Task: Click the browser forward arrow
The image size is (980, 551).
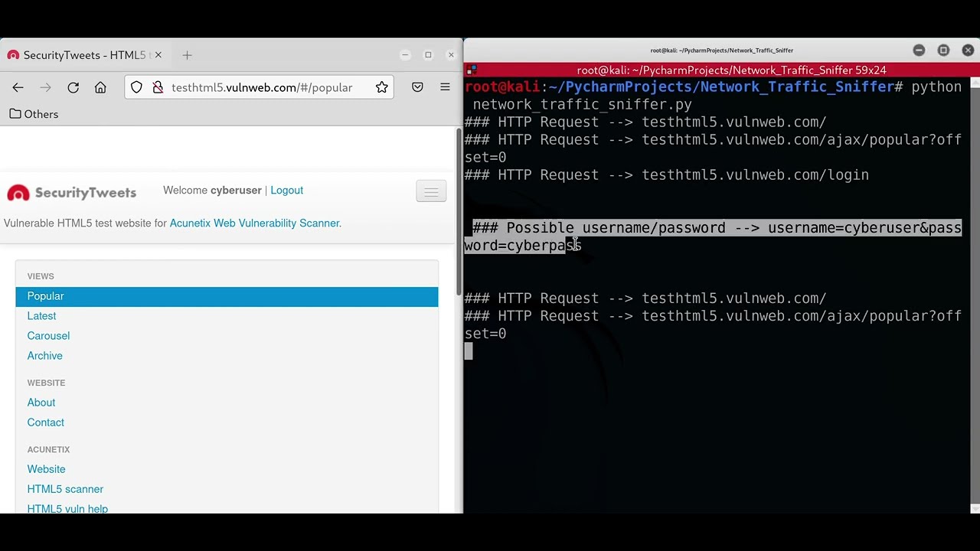Action: click(x=46, y=87)
